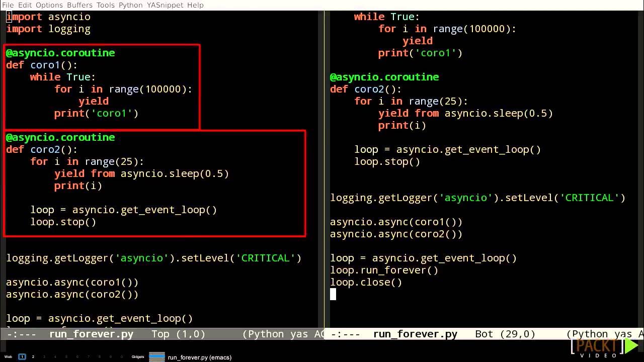Image resolution: width=644 pixels, height=362 pixels.
Task: Click print('coro1') in left pane
Action: click(96, 113)
